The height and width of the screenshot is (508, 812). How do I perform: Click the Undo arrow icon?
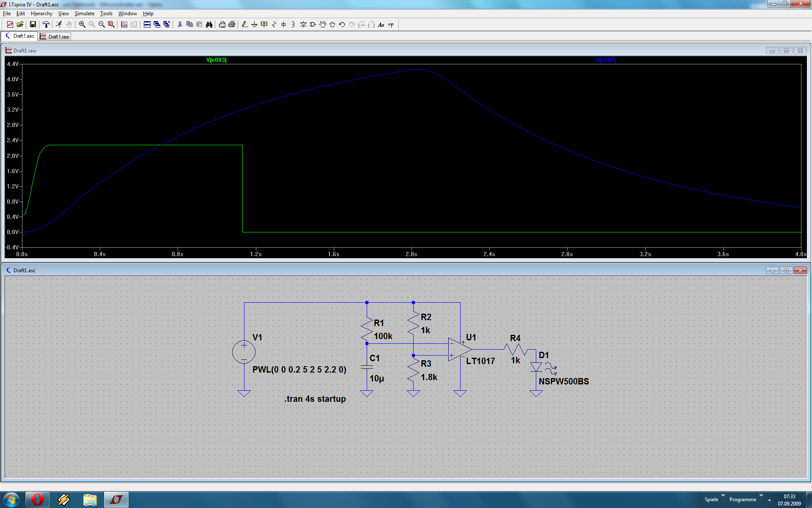pyautogui.click(x=342, y=25)
